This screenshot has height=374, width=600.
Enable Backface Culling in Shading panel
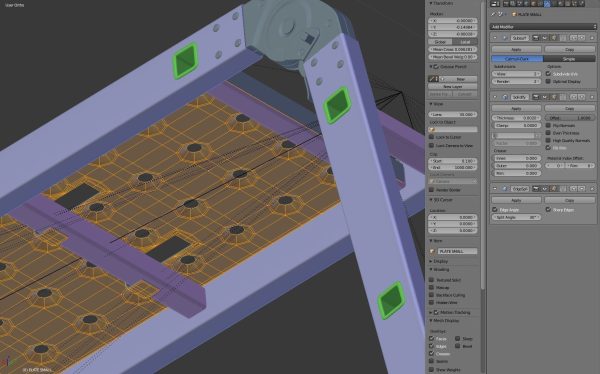coord(431,295)
